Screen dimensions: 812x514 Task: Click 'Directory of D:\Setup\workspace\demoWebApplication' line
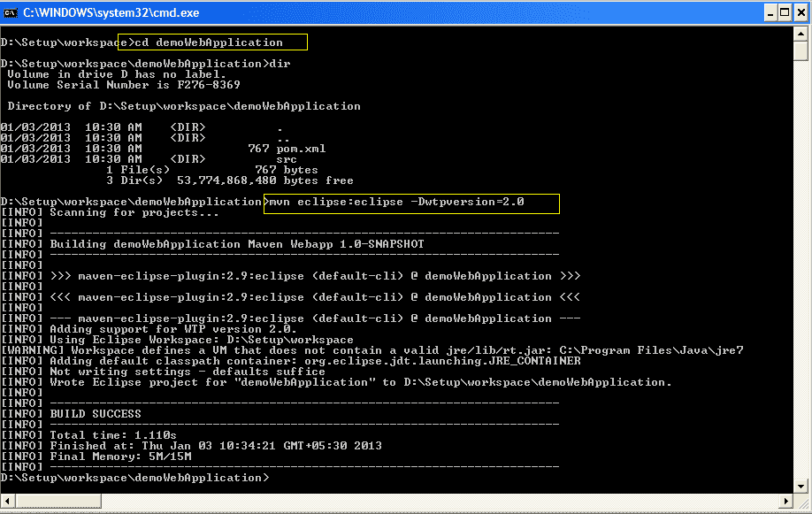point(184,106)
